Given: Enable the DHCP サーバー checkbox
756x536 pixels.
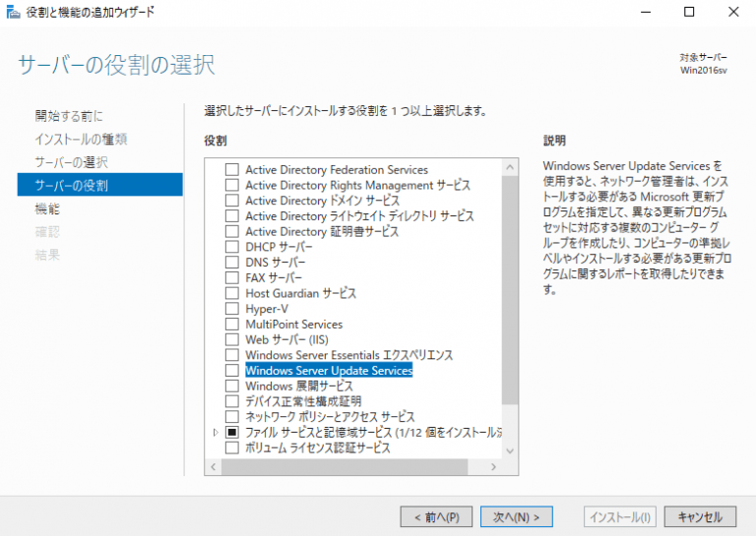Looking at the screenshot, I should coord(232,247).
